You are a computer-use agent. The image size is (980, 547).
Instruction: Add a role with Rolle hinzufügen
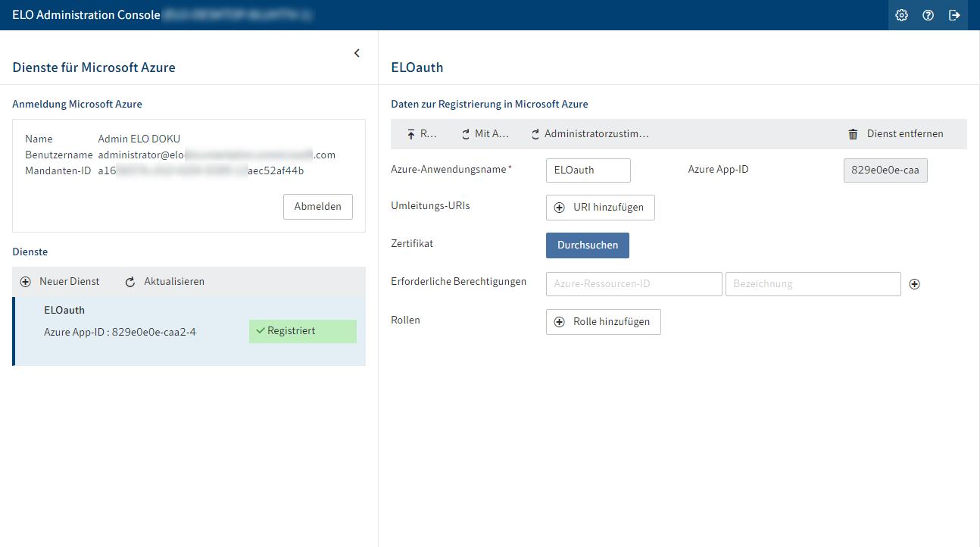click(604, 322)
